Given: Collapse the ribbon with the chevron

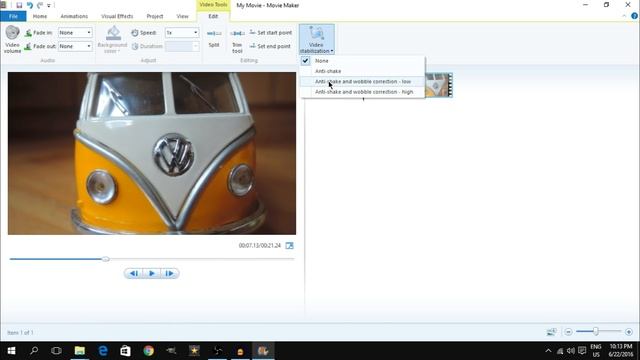Looking at the screenshot, I should tap(624, 16).
